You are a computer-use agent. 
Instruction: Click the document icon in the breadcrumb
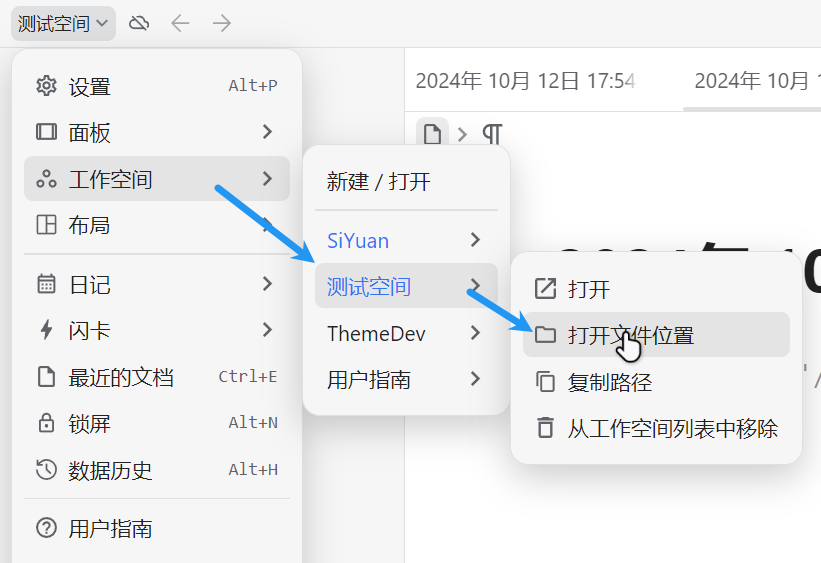(x=432, y=134)
